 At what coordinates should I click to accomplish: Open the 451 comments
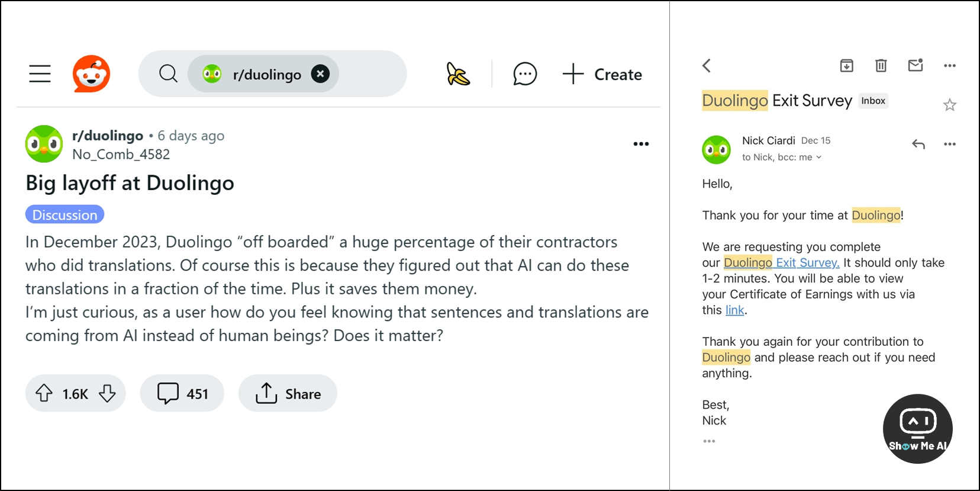(x=182, y=393)
